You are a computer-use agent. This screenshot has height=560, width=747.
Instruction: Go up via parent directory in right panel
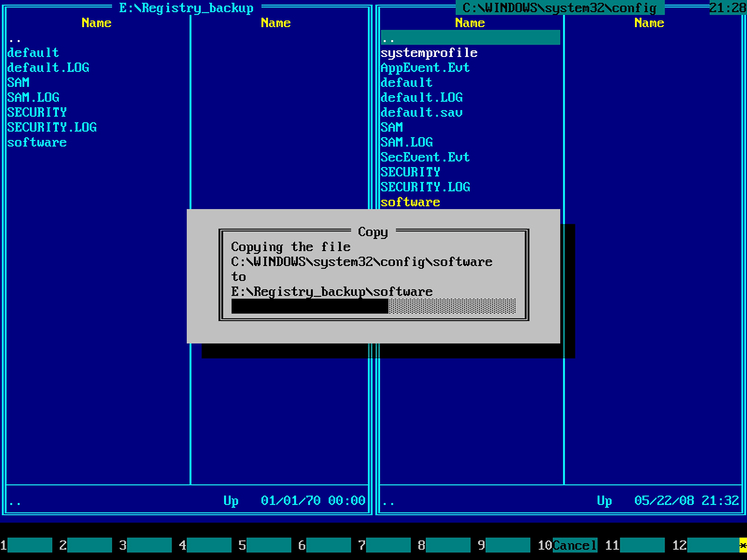point(470,38)
